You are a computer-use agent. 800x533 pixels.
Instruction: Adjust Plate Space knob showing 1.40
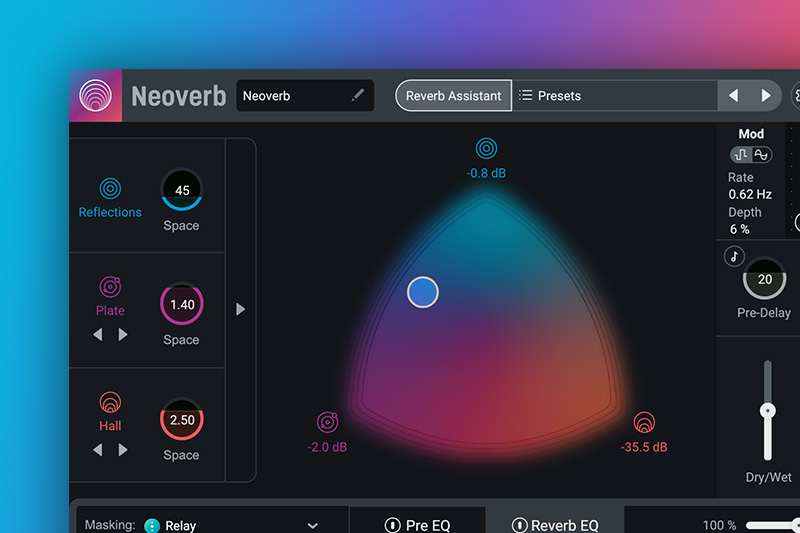(x=182, y=304)
